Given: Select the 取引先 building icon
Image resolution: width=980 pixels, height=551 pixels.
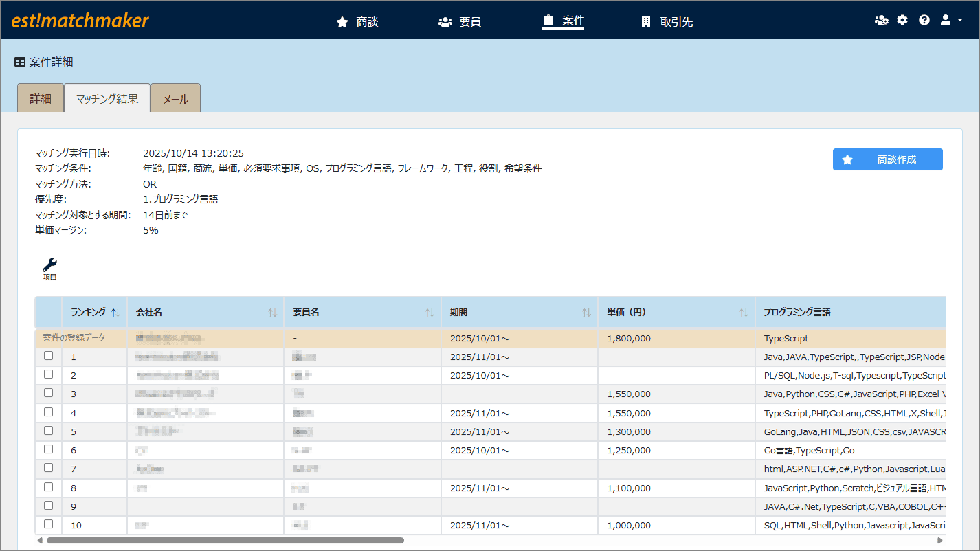Looking at the screenshot, I should 645,21.
